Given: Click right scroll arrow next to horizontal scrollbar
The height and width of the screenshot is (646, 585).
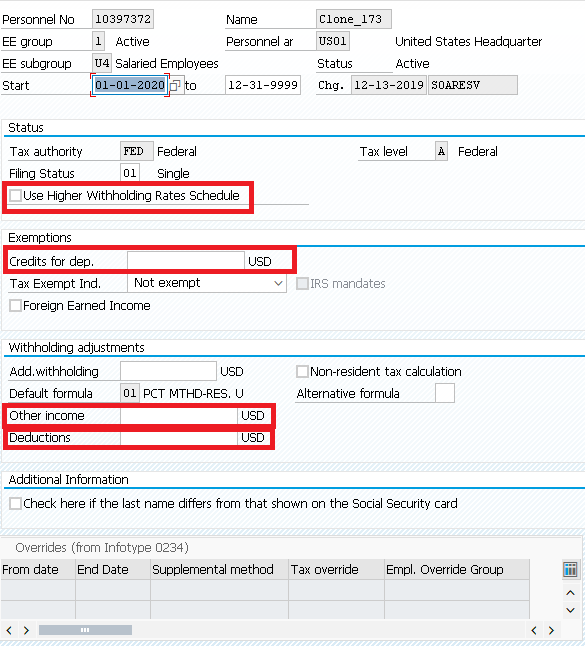Looking at the screenshot, I should pyautogui.click(x=26, y=630).
